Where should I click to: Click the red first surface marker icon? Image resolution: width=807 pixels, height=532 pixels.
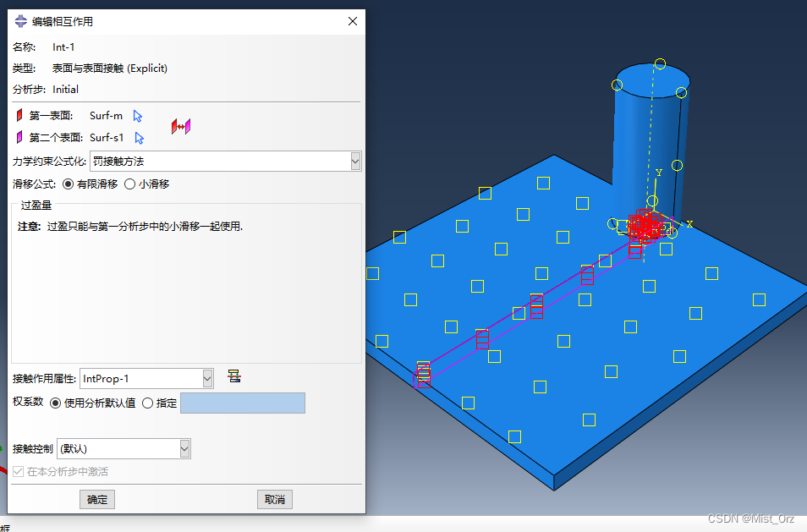coord(19,116)
